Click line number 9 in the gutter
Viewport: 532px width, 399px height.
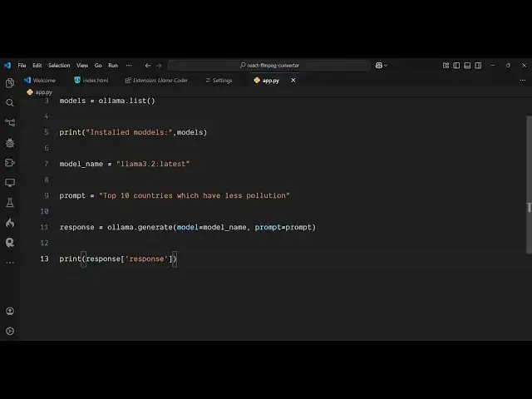(x=47, y=195)
